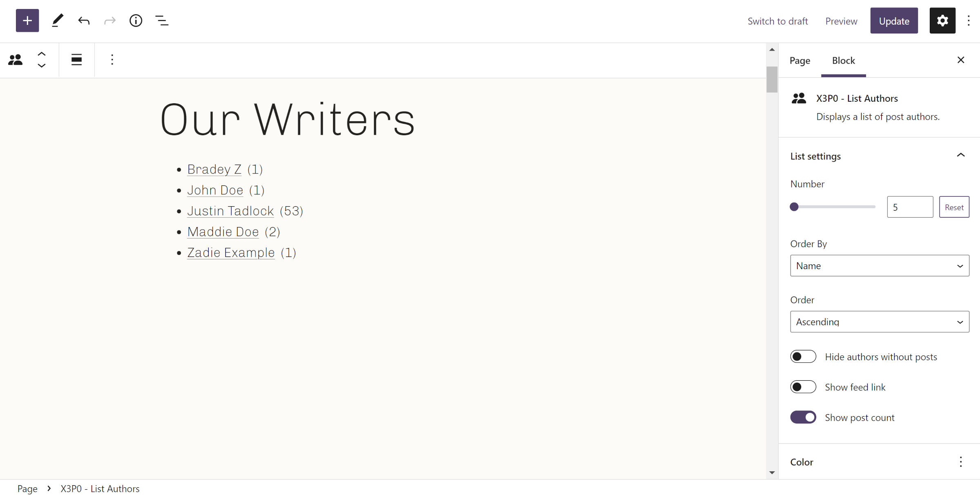
Task: Undo the last change
Action: click(83, 20)
